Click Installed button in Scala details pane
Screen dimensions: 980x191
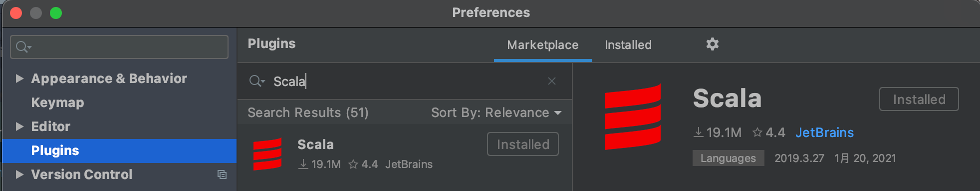919,99
